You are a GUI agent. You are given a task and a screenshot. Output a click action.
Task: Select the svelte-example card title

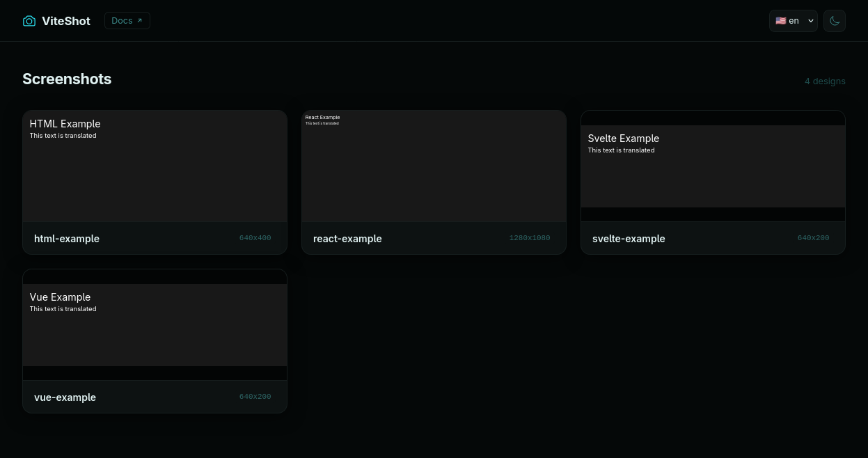(629, 239)
